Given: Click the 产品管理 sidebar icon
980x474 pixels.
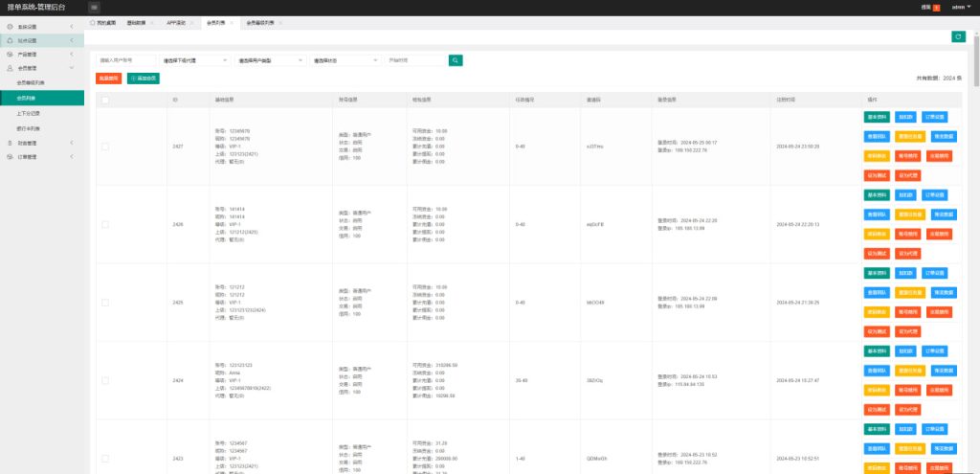Looking at the screenshot, I should 10,55.
